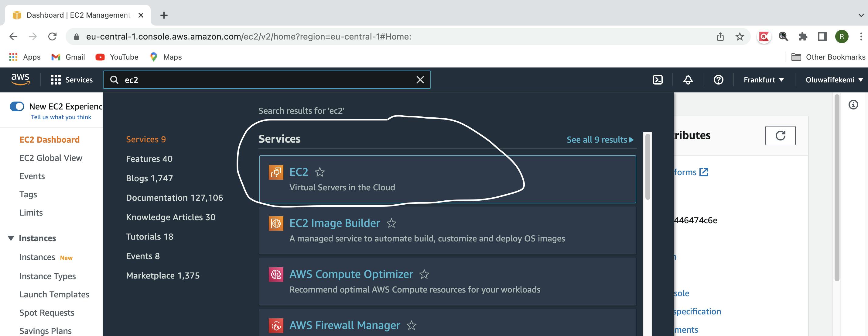Open EC2 Dashboard menu item

49,139
